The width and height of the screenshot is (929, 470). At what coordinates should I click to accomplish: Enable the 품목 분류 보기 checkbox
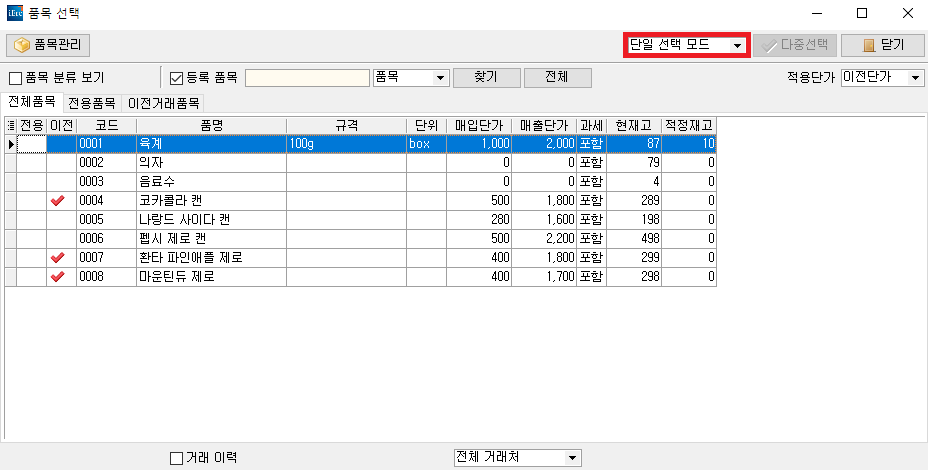point(16,78)
